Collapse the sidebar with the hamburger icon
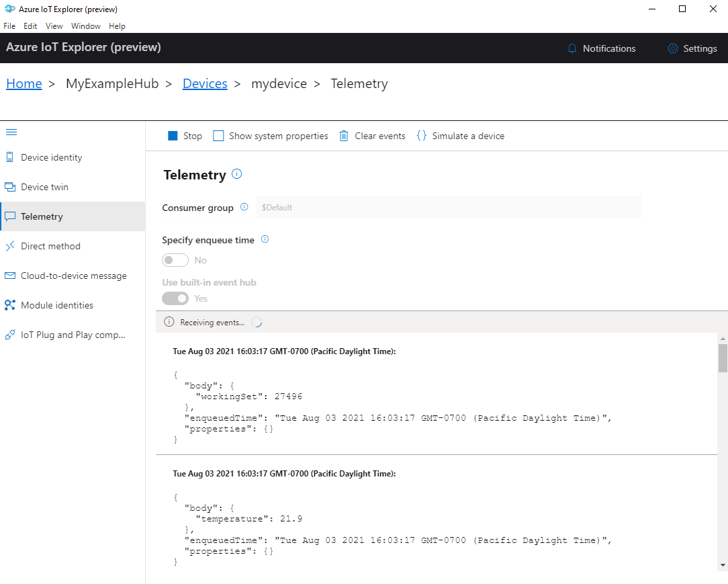The width and height of the screenshot is (728, 584). click(11, 132)
